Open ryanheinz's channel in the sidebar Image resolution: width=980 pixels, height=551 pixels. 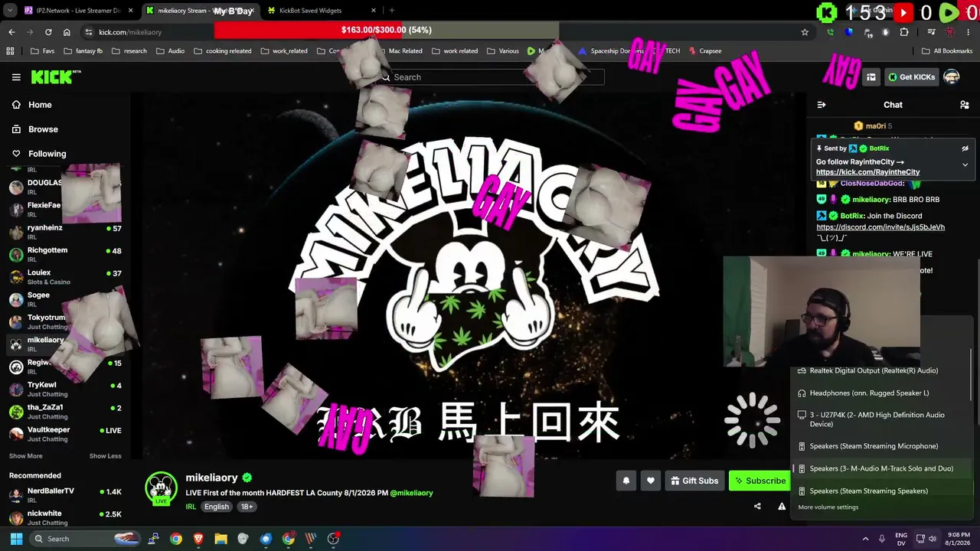(65, 232)
